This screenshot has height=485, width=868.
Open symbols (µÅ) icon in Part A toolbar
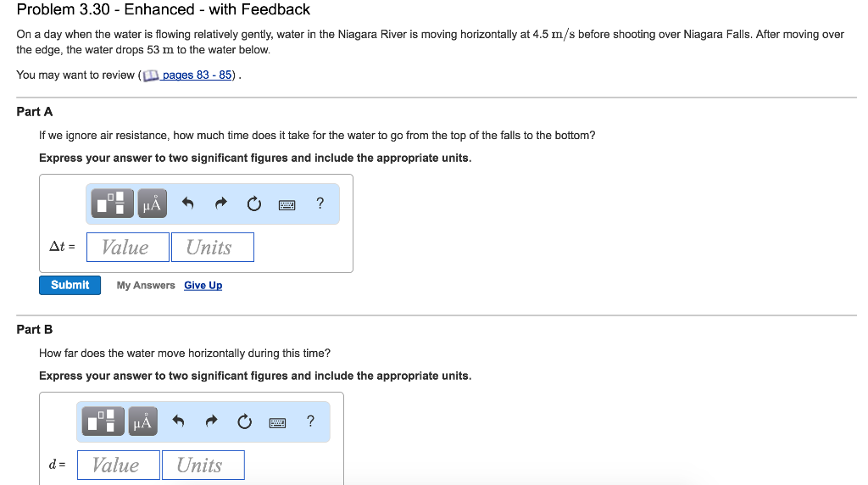pos(153,203)
